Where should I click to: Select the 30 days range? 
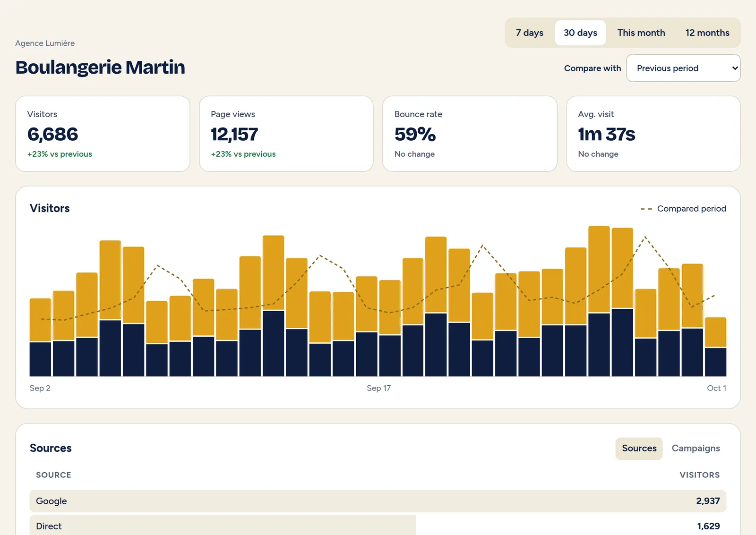[580, 33]
